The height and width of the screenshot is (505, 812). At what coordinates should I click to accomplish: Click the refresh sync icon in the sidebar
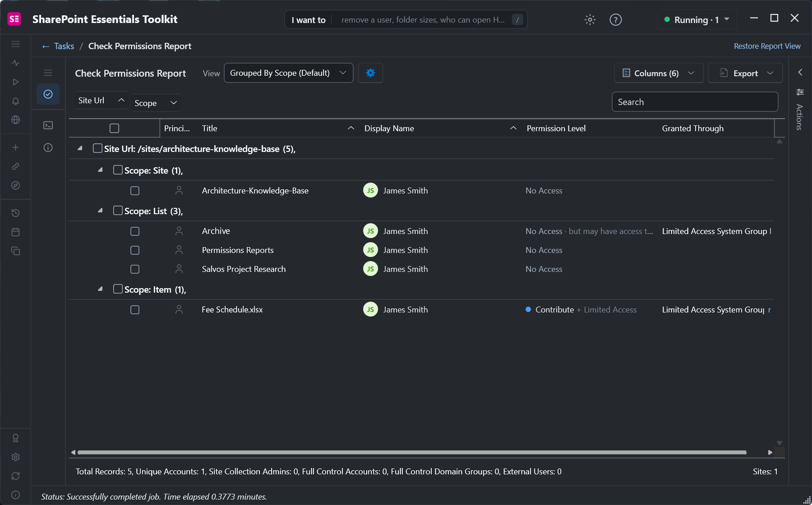coord(15,476)
